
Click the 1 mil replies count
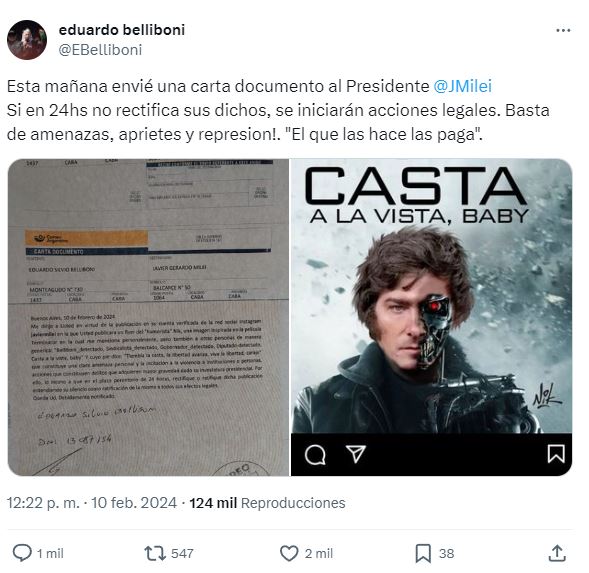[50, 553]
